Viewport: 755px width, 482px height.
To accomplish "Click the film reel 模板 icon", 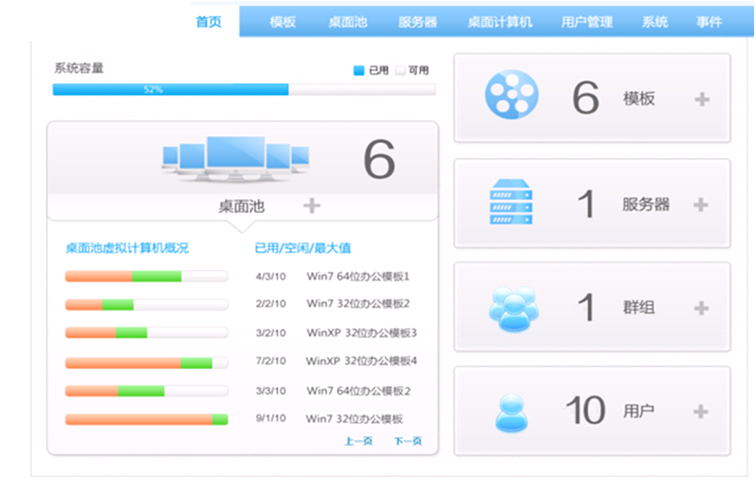I will 511,98.
